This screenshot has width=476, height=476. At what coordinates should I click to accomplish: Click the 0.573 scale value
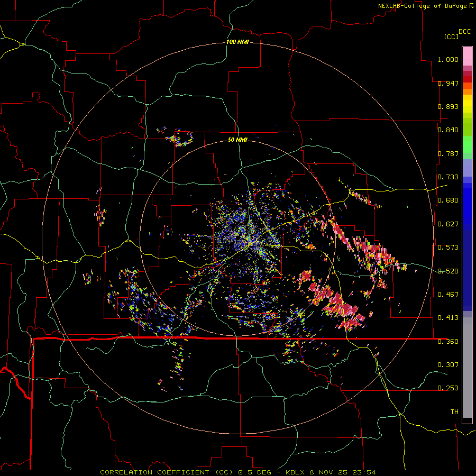click(448, 248)
